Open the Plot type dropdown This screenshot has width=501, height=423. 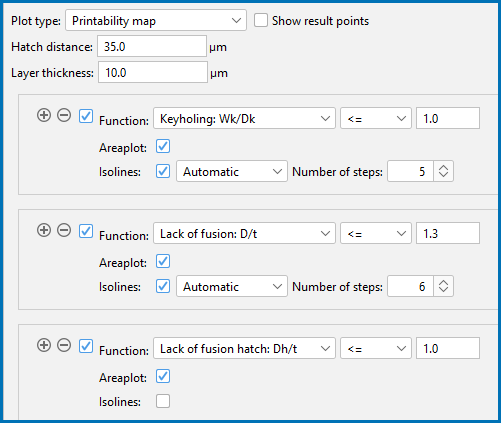tap(156, 20)
